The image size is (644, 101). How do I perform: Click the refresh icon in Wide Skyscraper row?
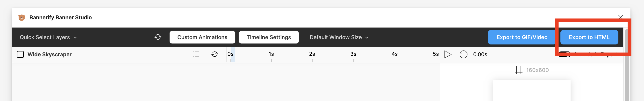215,54
